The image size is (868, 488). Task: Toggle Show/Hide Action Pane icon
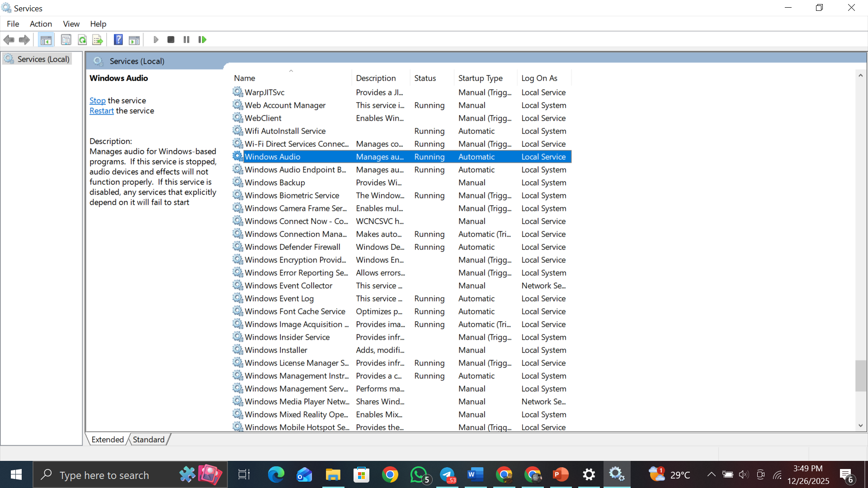(134, 40)
